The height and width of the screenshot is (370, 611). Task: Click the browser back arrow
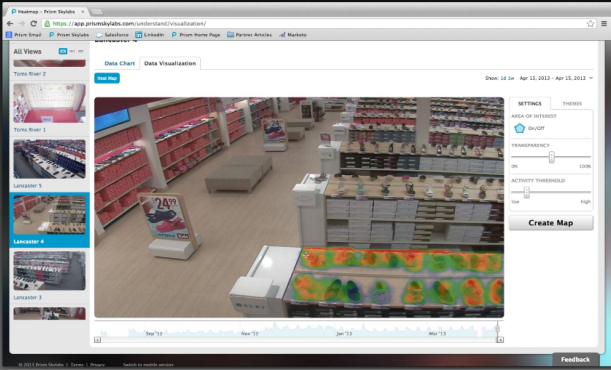[x=10, y=24]
